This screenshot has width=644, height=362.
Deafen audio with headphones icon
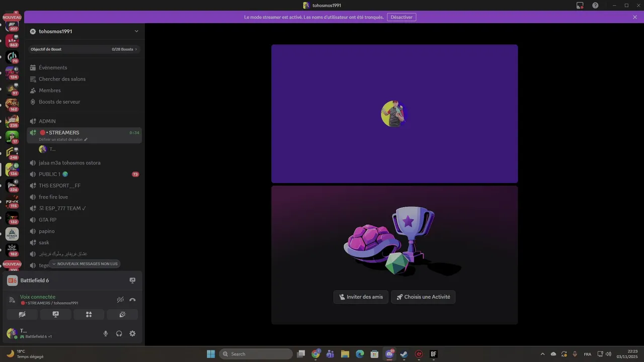[x=119, y=333]
